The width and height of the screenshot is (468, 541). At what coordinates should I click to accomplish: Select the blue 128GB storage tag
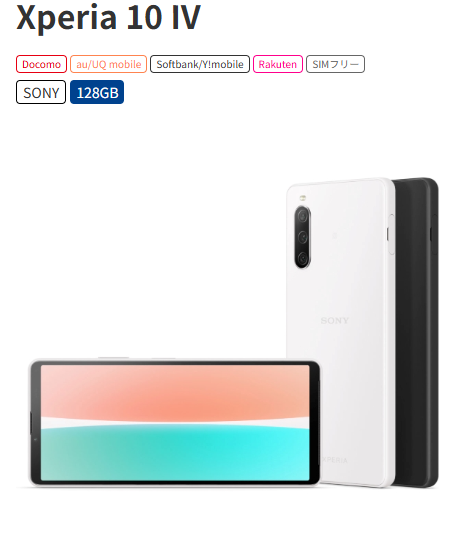click(97, 92)
